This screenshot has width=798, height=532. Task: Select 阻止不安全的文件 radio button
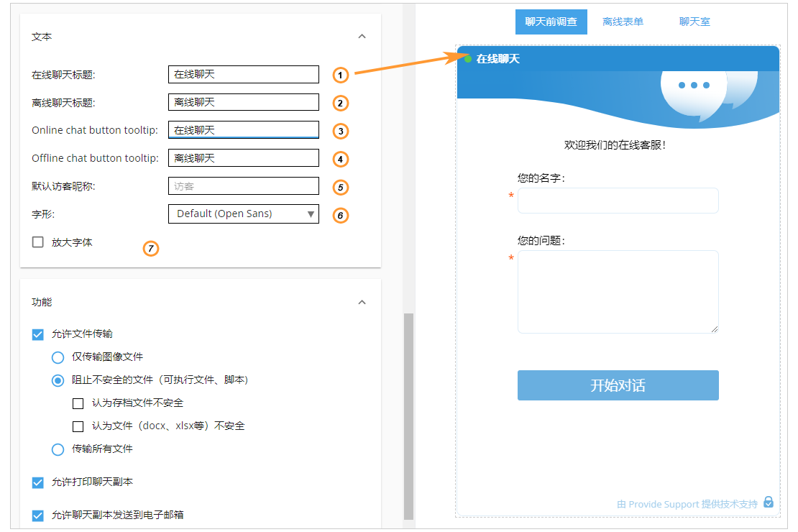[58, 380]
